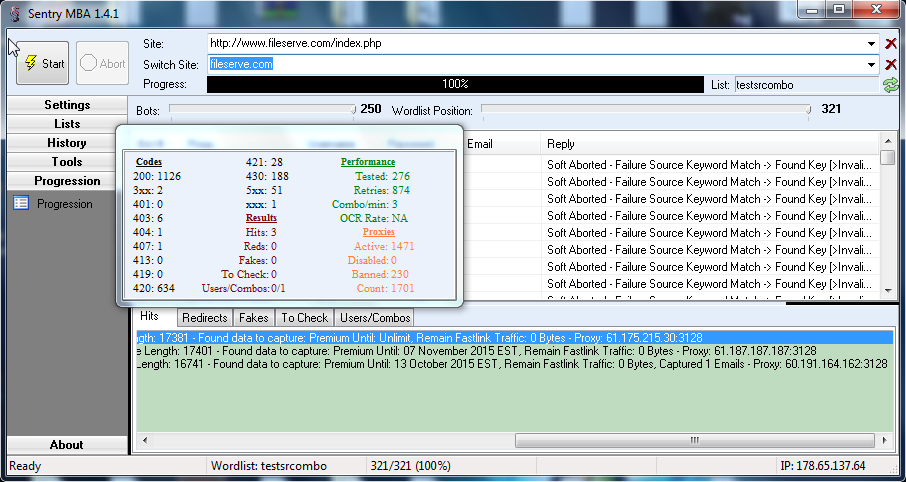
Task: Click the Proxies heading in stats popup
Action: [x=378, y=232]
